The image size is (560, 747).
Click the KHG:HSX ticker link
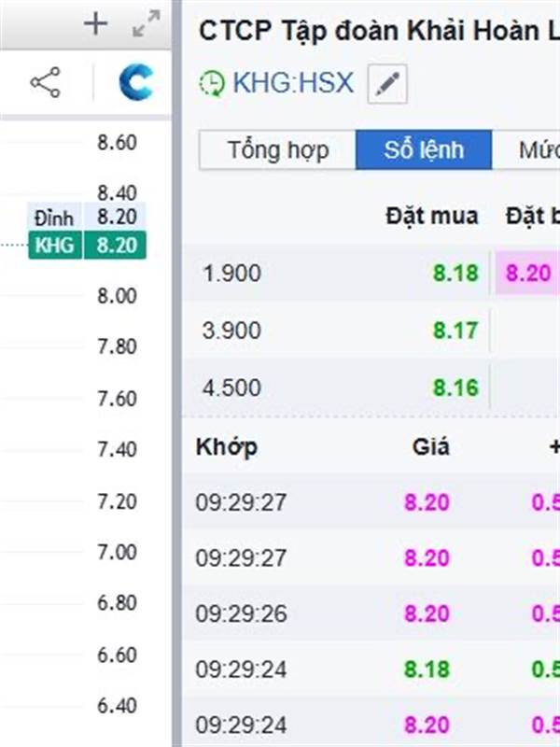293,83
